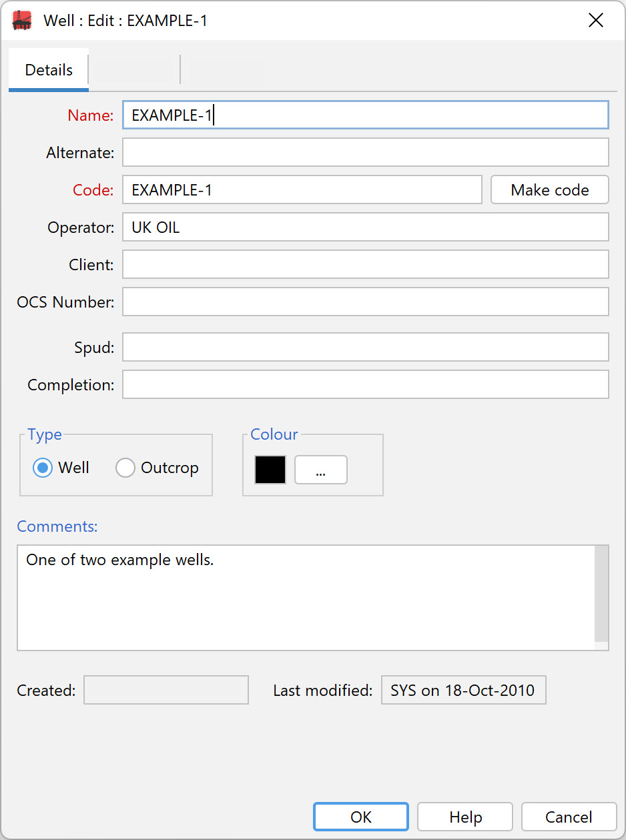626x840 pixels.
Task: Click the Completion date field
Action: point(366,384)
